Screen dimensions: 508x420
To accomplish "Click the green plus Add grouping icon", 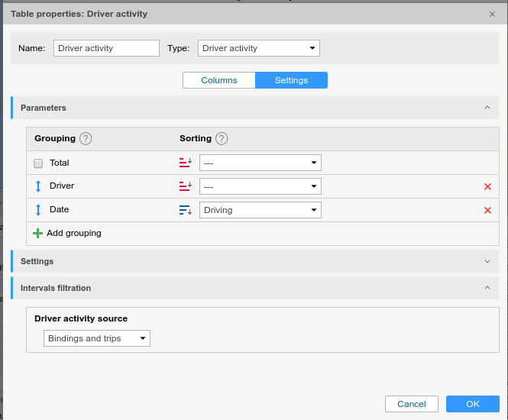I will (37, 233).
